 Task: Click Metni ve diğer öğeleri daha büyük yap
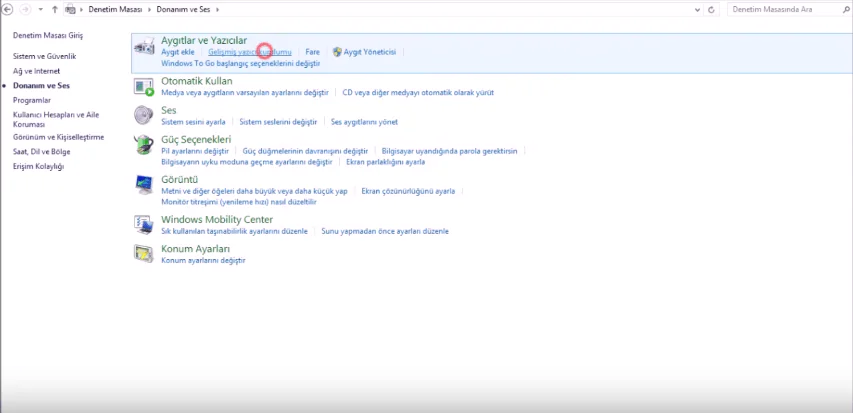255,191
